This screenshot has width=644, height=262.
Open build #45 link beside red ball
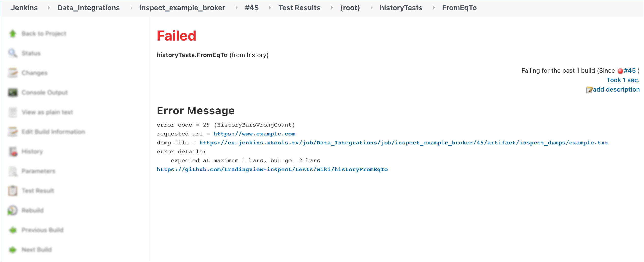(x=629, y=71)
